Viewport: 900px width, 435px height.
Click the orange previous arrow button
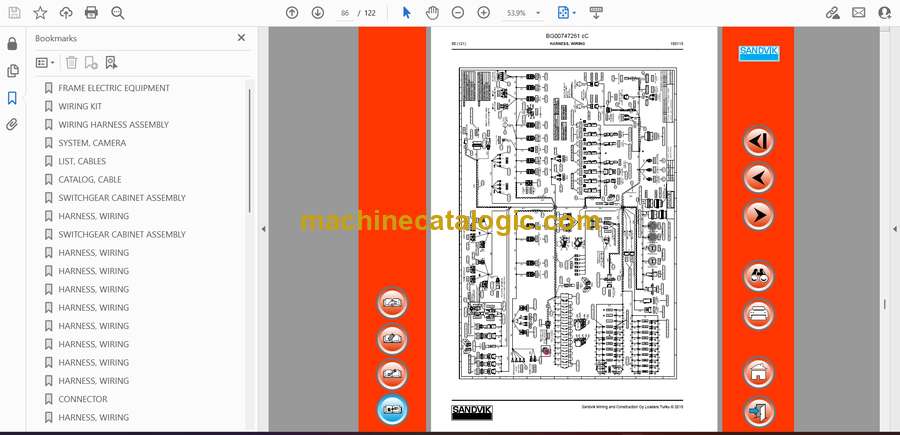(758, 177)
